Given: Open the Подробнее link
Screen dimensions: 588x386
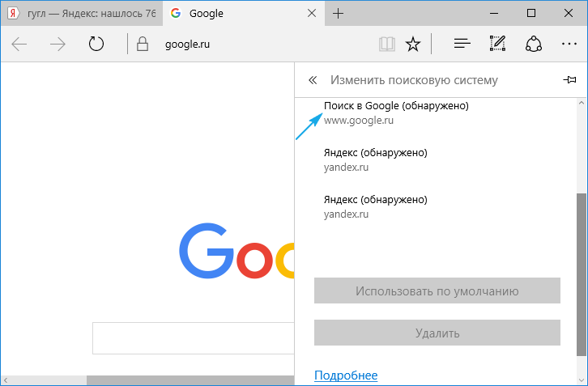Looking at the screenshot, I should (x=346, y=375).
